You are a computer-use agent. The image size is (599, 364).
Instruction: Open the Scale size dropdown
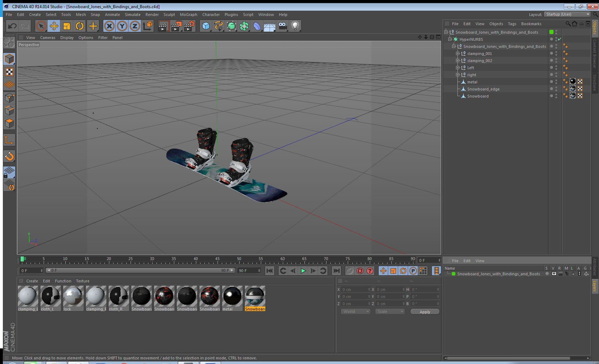pos(390,311)
